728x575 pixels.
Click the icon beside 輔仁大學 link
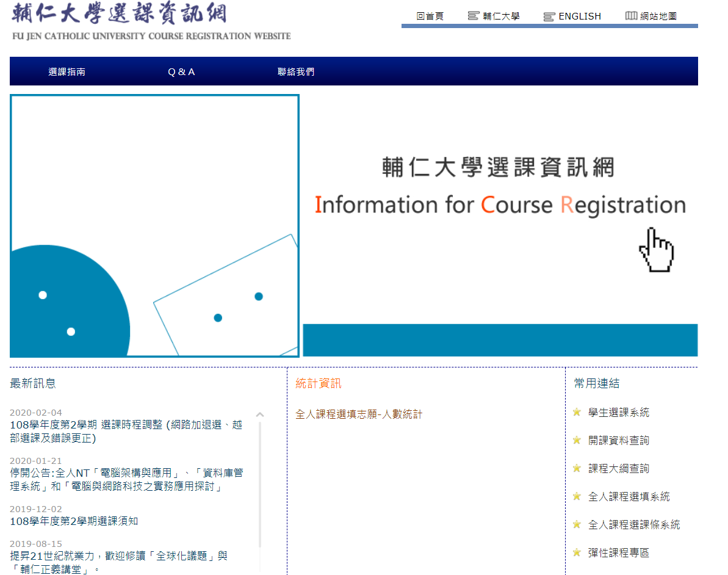(473, 16)
